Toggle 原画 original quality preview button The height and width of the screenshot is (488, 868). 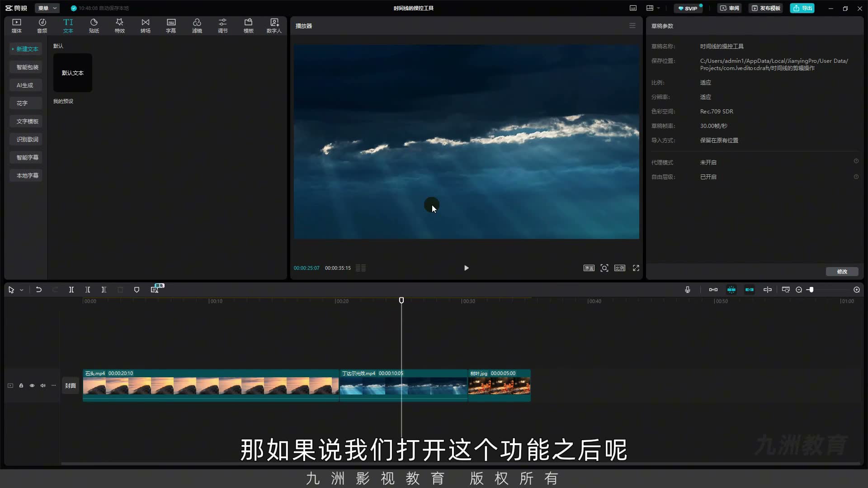589,268
